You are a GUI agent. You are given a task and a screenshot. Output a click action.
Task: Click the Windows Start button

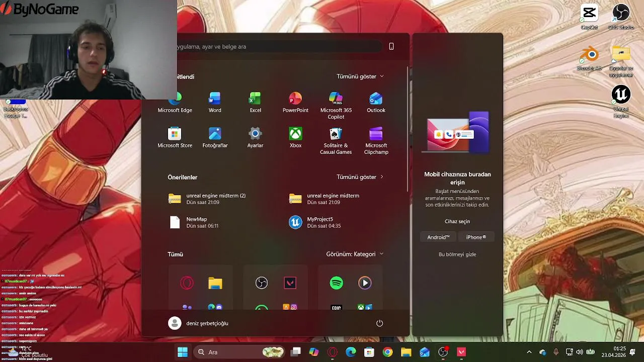point(183,352)
